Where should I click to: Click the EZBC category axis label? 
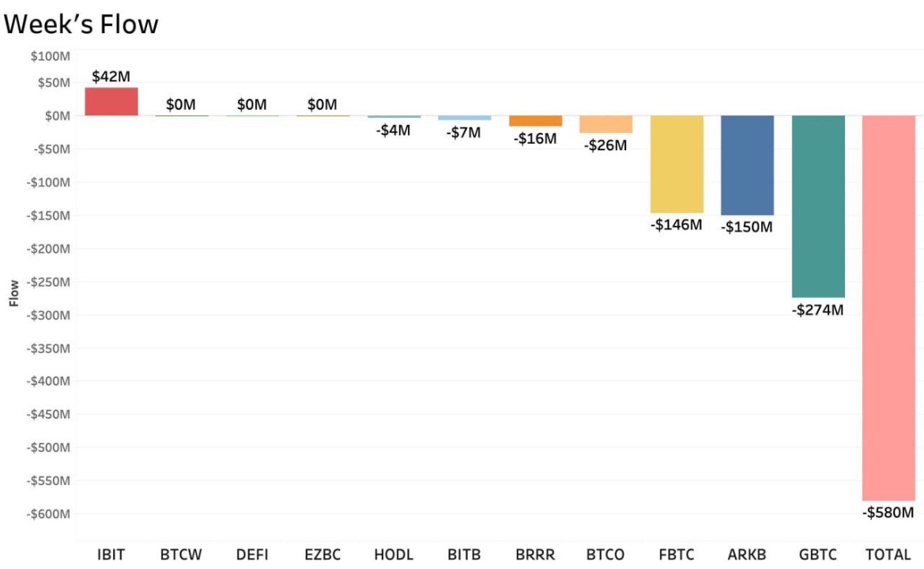coord(322,555)
